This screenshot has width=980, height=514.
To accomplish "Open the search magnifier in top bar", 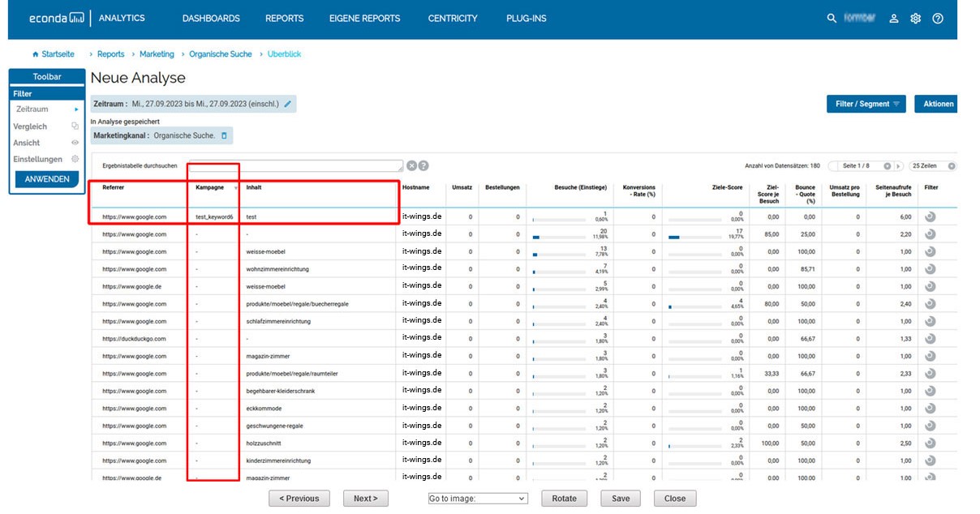I will pos(832,18).
